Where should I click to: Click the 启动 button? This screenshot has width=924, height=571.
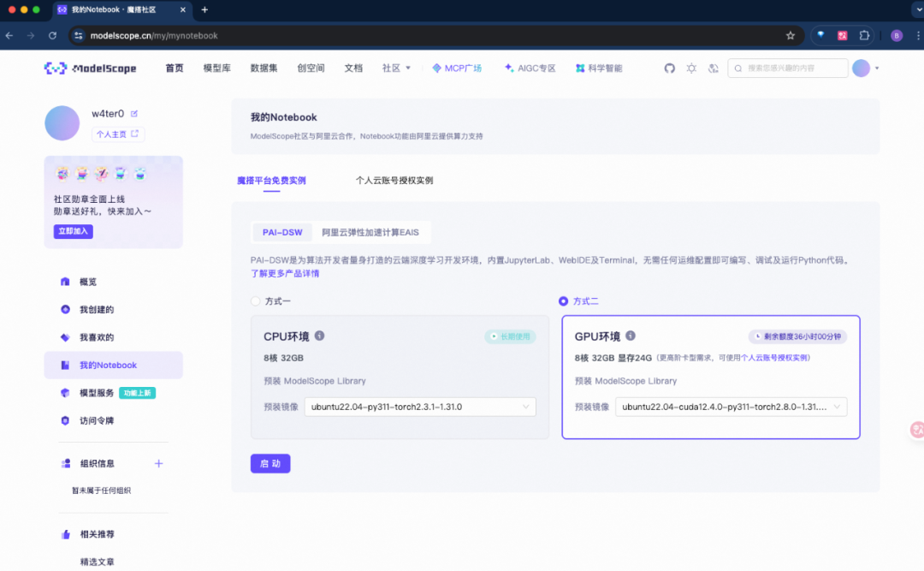[270, 464]
